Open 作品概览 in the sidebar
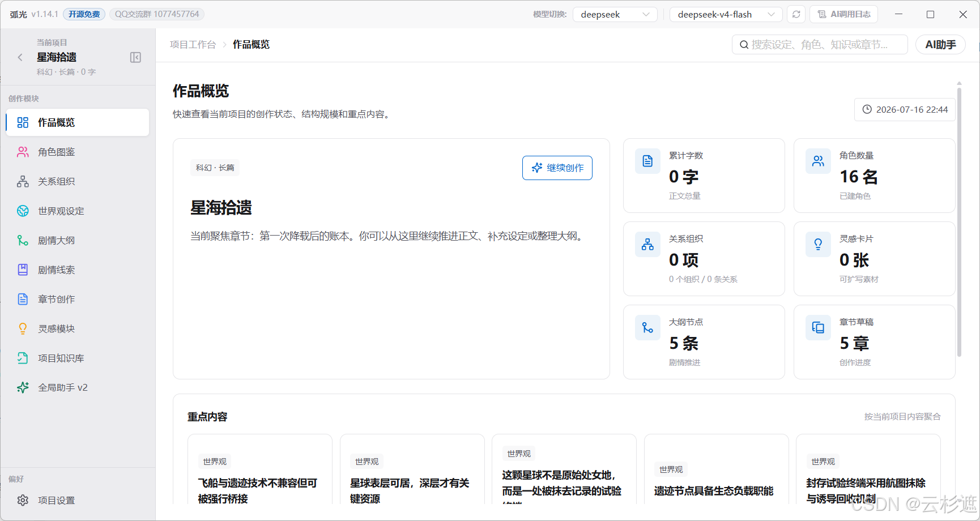Image resolution: width=980 pixels, height=521 pixels. coord(78,122)
